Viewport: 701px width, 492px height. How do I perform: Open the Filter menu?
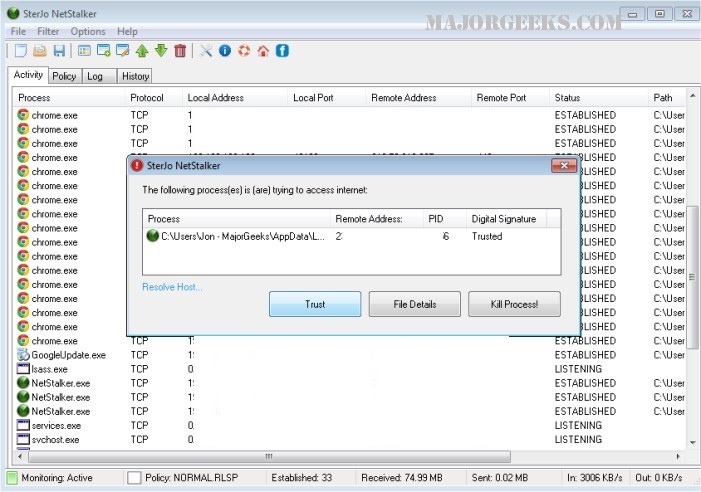tap(48, 31)
